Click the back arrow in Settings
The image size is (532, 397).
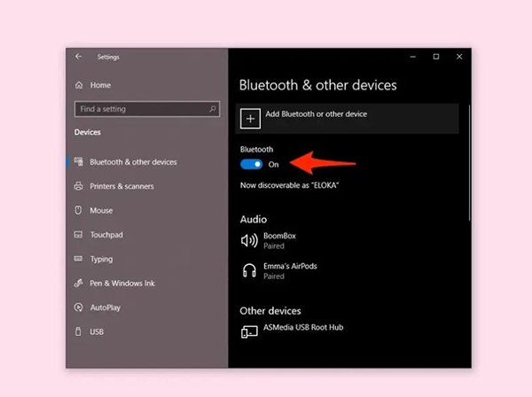[x=78, y=57]
